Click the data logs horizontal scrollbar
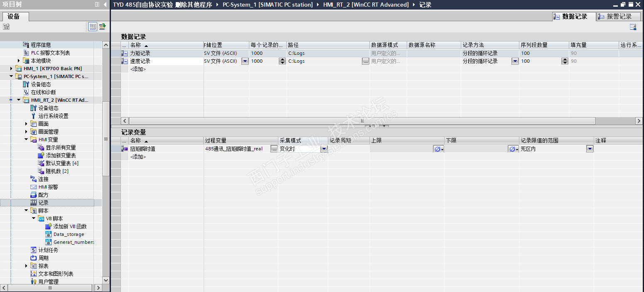Viewport: 644px width, 292px height. coord(361,121)
